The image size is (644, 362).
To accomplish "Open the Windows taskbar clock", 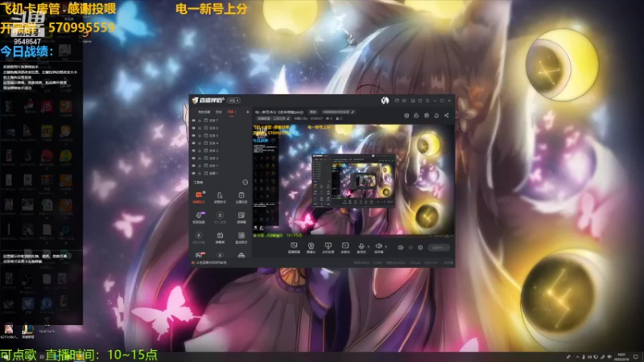I will pos(621,356).
